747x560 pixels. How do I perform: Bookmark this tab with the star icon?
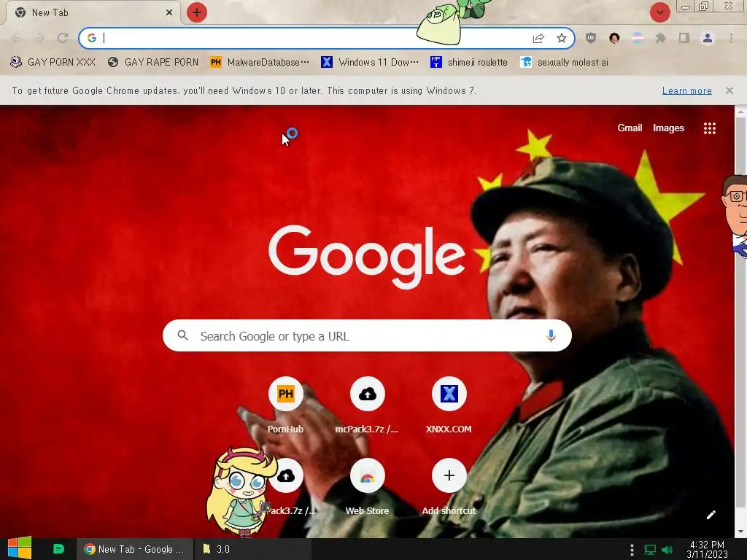[x=562, y=38]
